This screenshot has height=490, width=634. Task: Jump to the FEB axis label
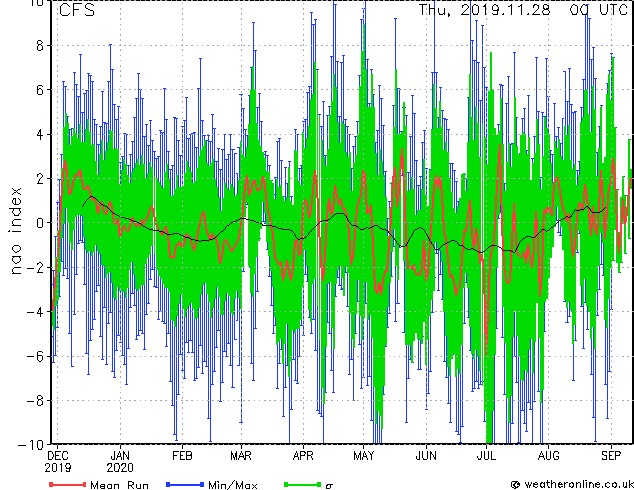pyautogui.click(x=181, y=453)
